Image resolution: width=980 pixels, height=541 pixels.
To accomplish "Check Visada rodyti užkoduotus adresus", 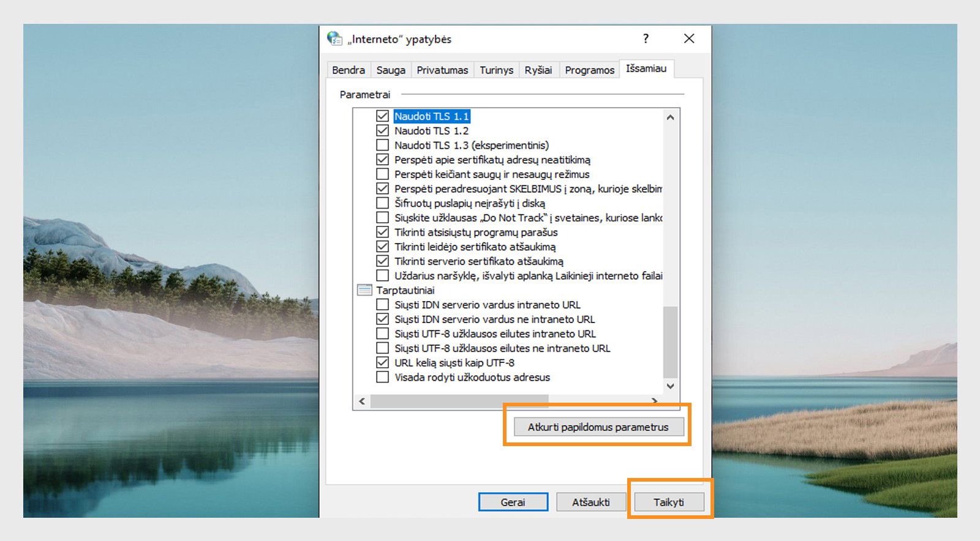I will pos(382,377).
